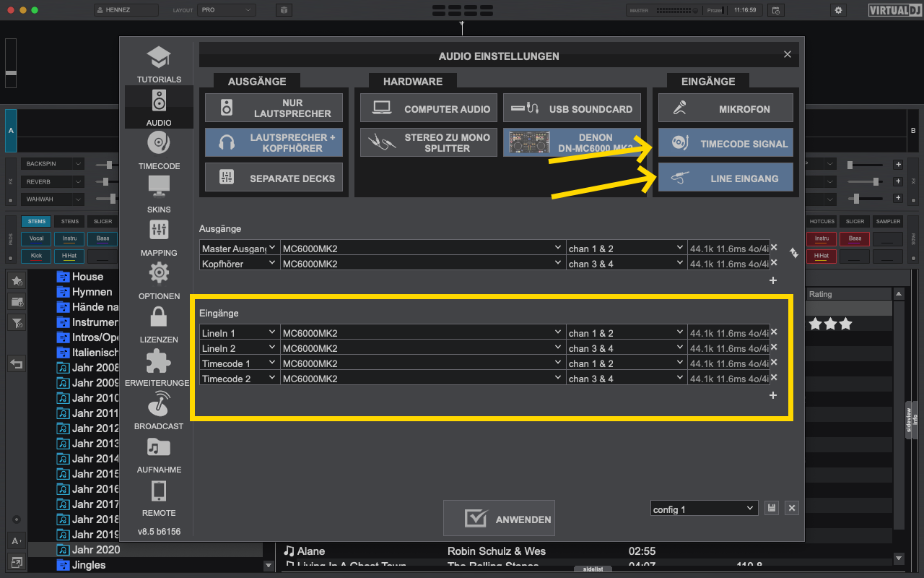The width and height of the screenshot is (924, 578).
Task: Open the Optionen gear section
Action: click(159, 281)
